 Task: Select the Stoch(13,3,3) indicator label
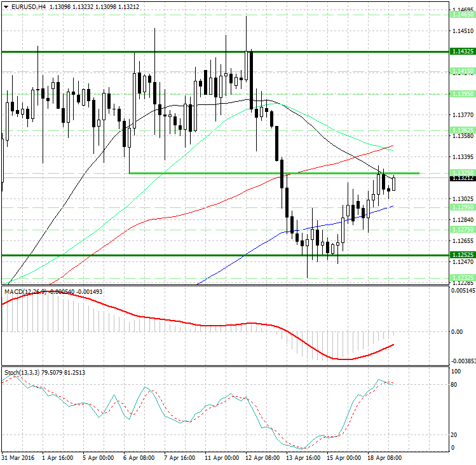[22, 373]
